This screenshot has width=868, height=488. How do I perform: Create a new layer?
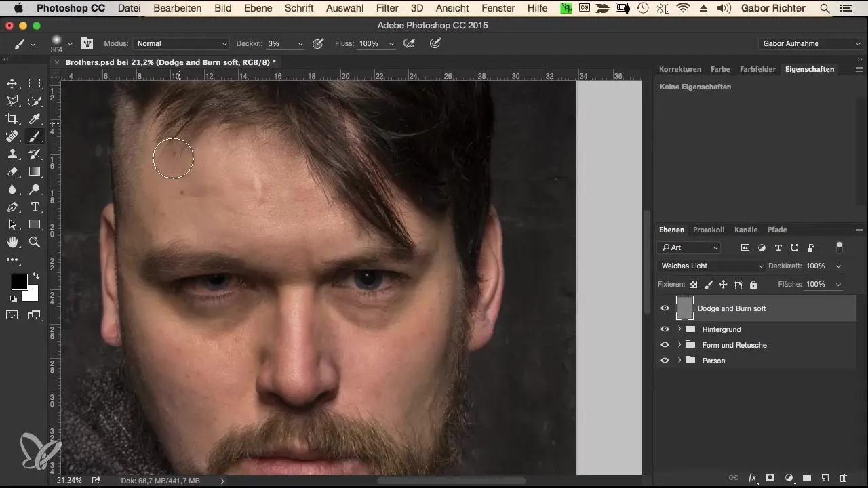point(825,478)
